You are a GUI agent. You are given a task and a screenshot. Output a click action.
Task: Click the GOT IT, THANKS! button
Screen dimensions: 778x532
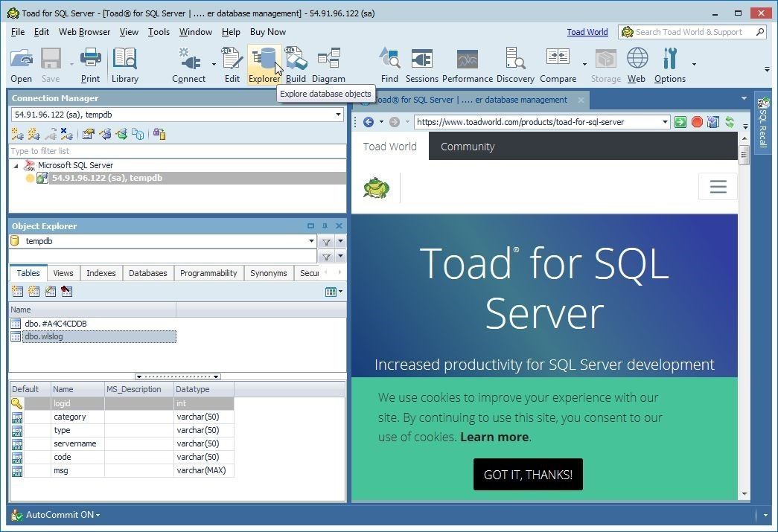click(528, 475)
